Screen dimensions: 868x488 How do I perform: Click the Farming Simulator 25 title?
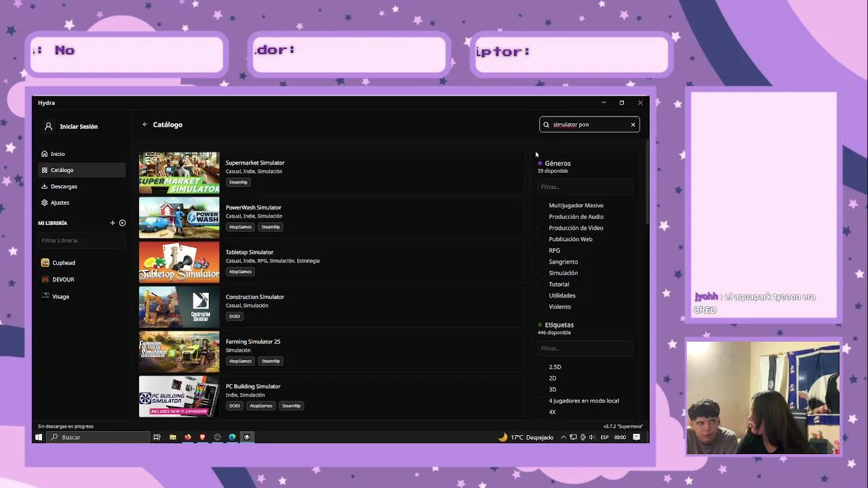253,342
